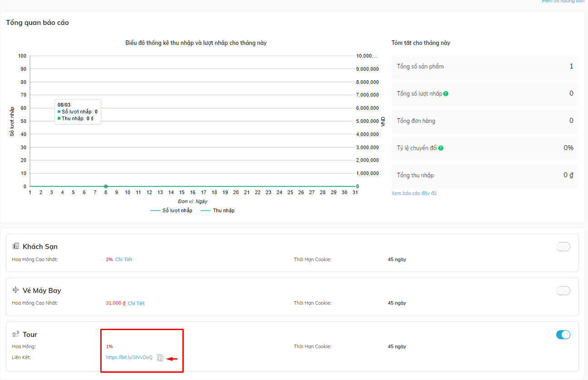Click the airplane icon beside Vé Máy Bay
The image size is (588, 380).
click(x=16, y=290)
